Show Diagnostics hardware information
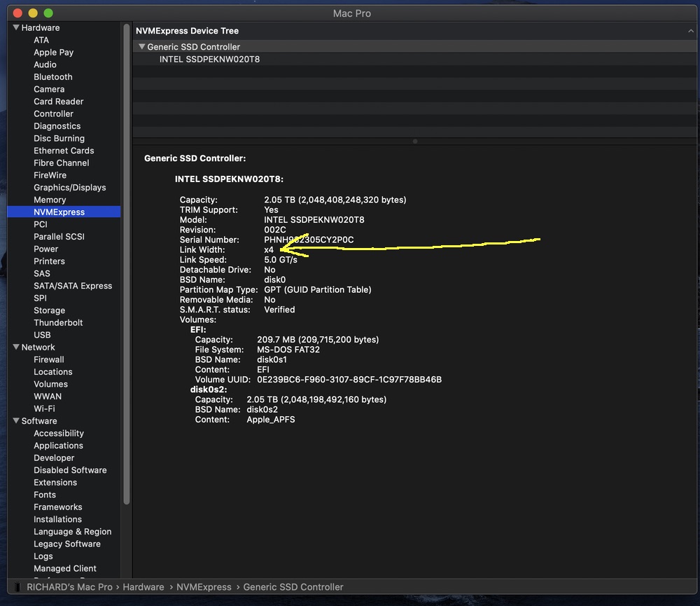The image size is (700, 606). click(x=57, y=126)
